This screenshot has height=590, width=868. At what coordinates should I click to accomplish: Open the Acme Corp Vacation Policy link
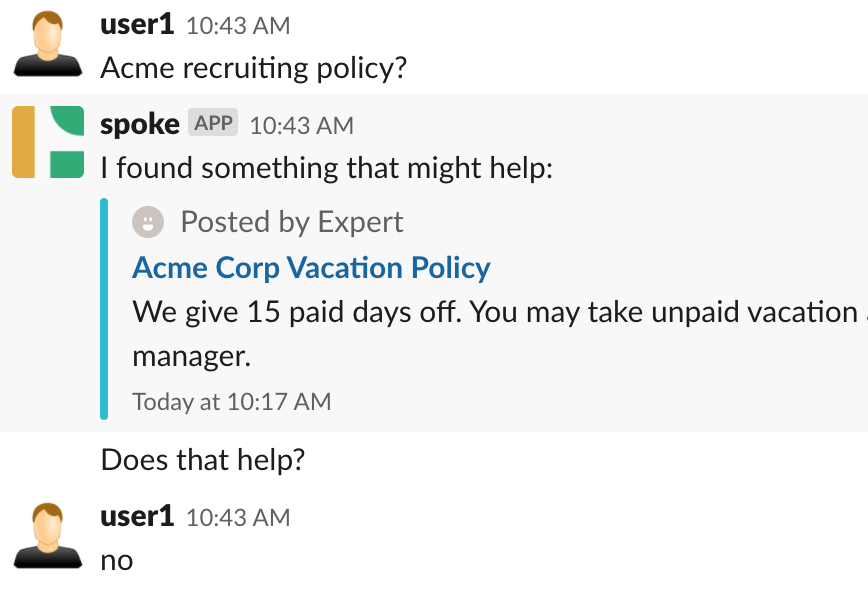tap(311, 268)
